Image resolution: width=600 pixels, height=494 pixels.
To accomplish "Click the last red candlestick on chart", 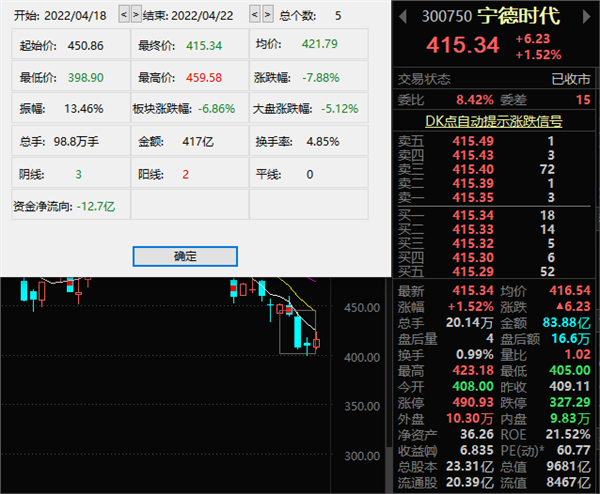I will 317,343.
